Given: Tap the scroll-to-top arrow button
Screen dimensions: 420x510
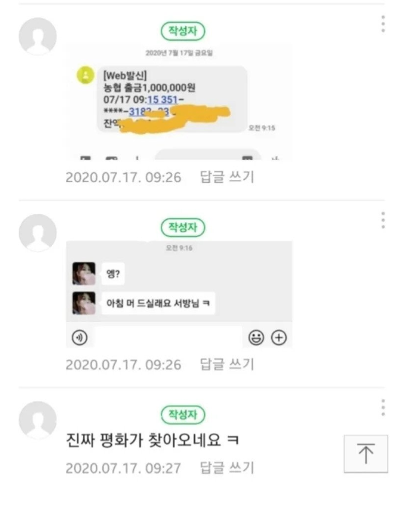Looking at the screenshot, I should 366,454.
